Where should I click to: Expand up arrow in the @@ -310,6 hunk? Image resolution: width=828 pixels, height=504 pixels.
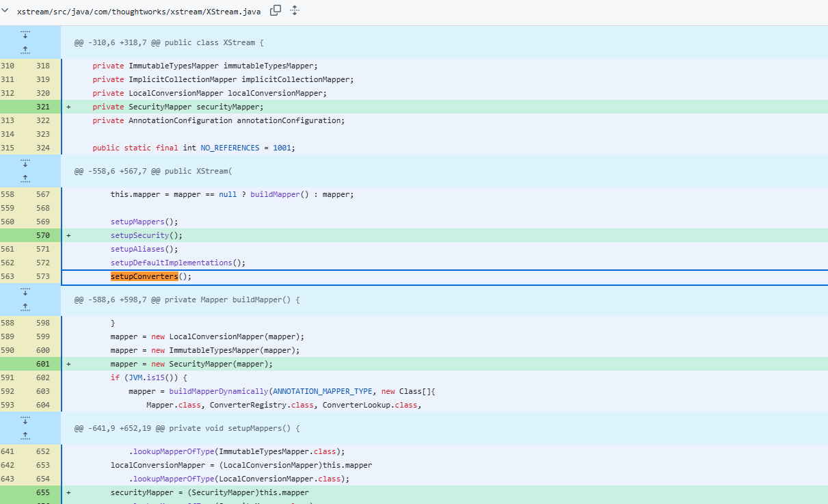click(25, 50)
